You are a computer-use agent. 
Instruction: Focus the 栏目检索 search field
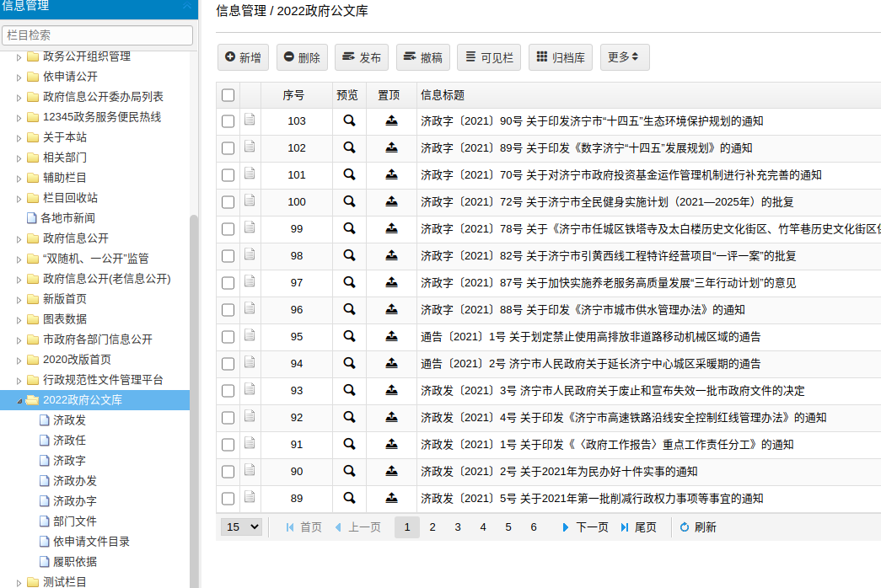pyautogui.click(x=97, y=35)
